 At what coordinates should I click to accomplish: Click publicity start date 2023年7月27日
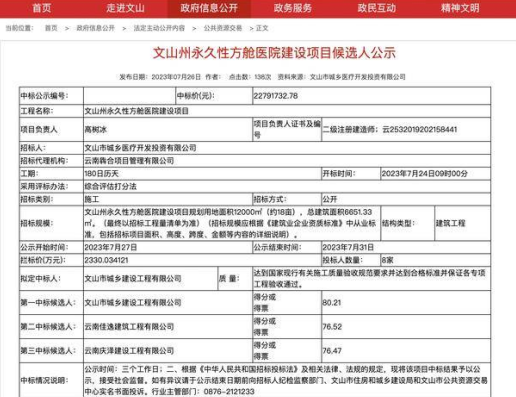point(111,247)
